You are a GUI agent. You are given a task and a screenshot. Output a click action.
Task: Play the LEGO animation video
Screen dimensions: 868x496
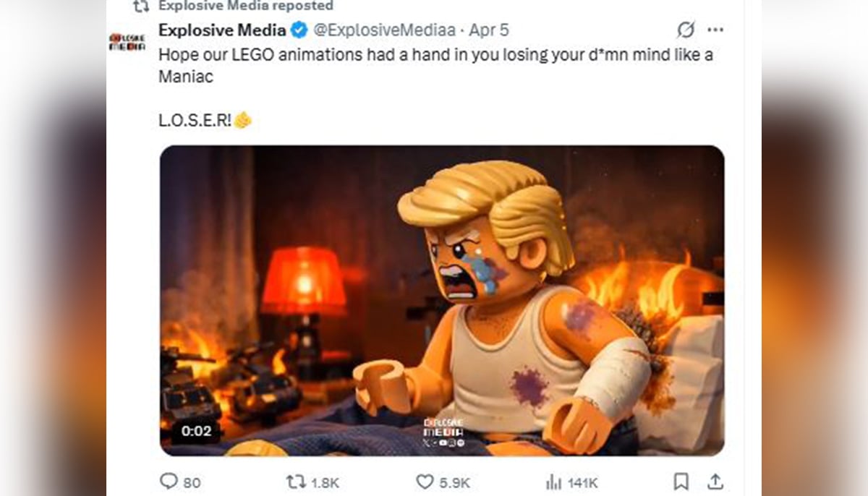(441, 300)
